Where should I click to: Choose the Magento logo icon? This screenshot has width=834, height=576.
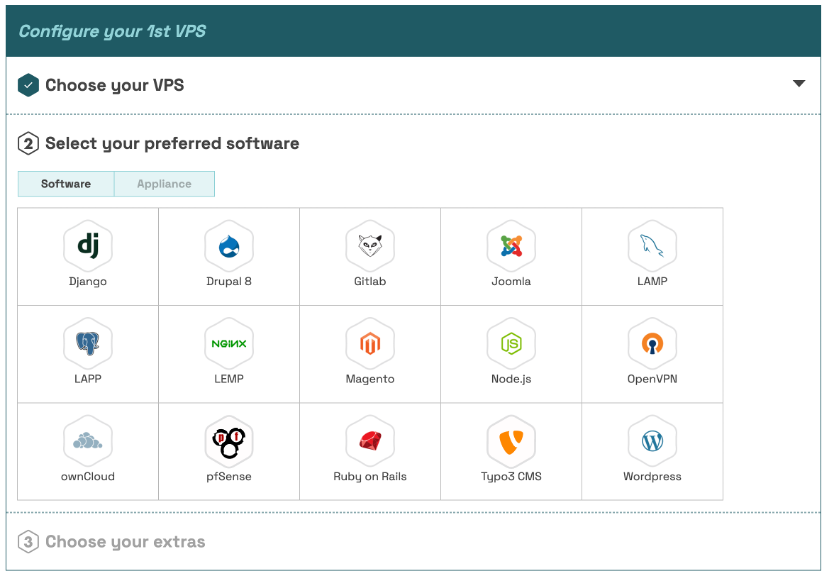370,343
